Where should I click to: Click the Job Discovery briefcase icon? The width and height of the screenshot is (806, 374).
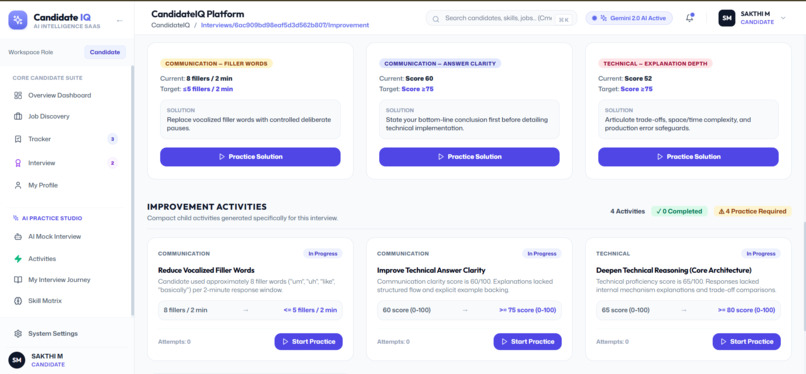(x=18, y=117)
